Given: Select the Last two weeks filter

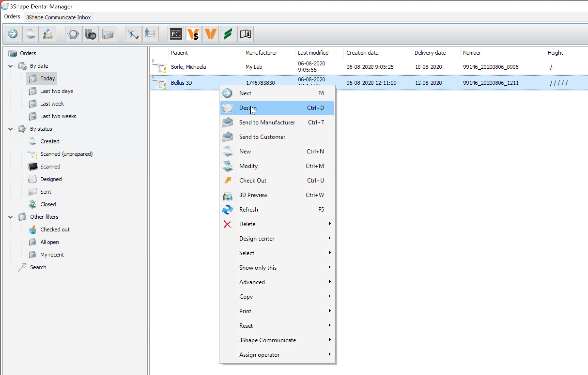Looking at the screenshot, I should point(58,116).
